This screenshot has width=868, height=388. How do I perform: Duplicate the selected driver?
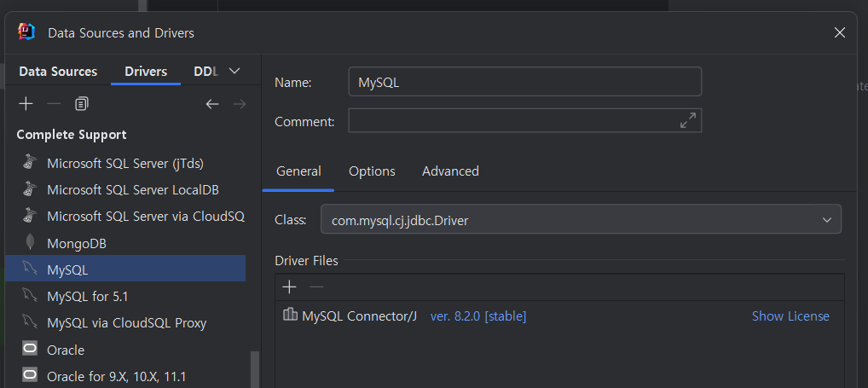[81, 104]
